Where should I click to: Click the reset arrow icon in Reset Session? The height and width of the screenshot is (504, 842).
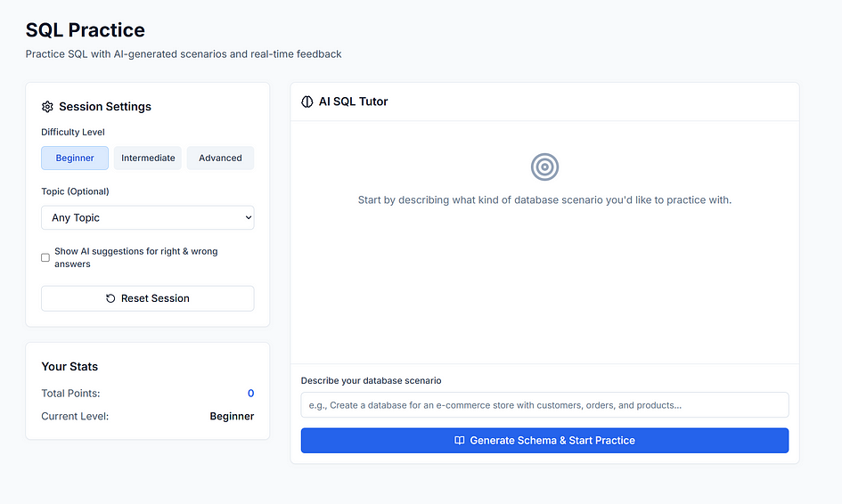click(110, 298)
